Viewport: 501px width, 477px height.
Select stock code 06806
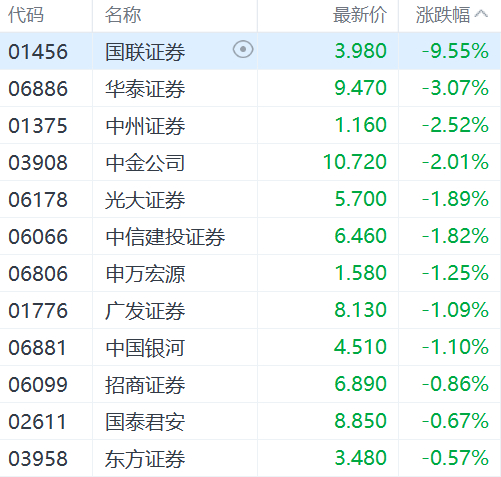(38, 274)
